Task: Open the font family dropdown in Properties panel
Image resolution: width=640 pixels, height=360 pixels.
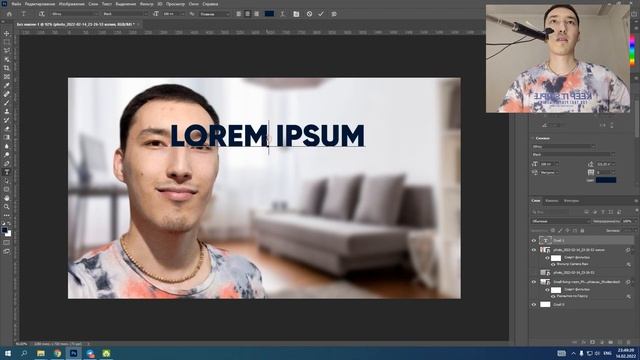Action: [564, 147]
